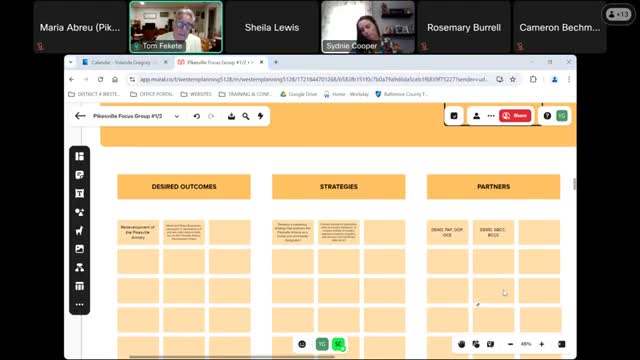
Task: Click the STRATEGIES header
Action: point(339,187)
